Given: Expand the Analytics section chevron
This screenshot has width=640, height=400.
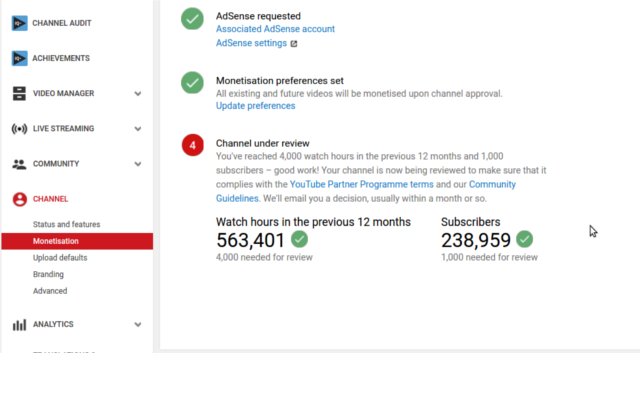Looking at the screenshot, I should pos(138,324).
